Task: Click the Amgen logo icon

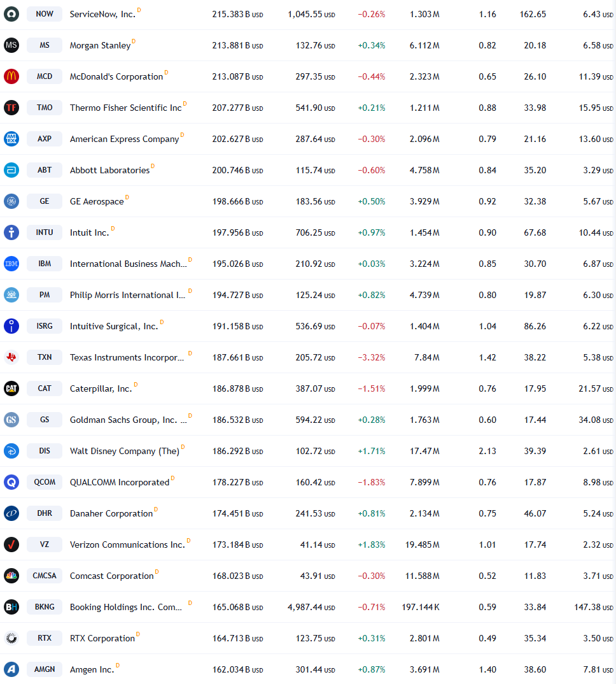Action: [x=11, y=669]
